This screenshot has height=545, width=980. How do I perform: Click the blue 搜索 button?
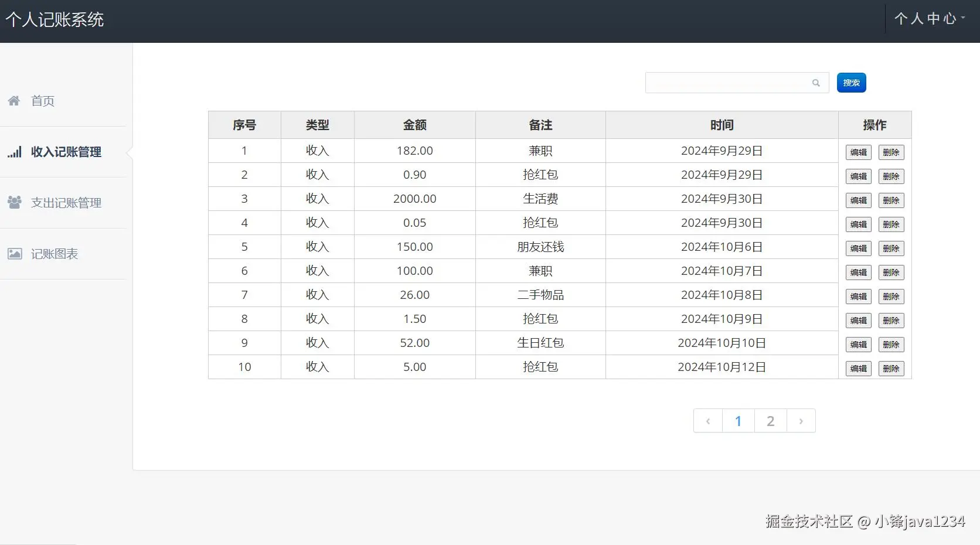(x=851, y=83)
